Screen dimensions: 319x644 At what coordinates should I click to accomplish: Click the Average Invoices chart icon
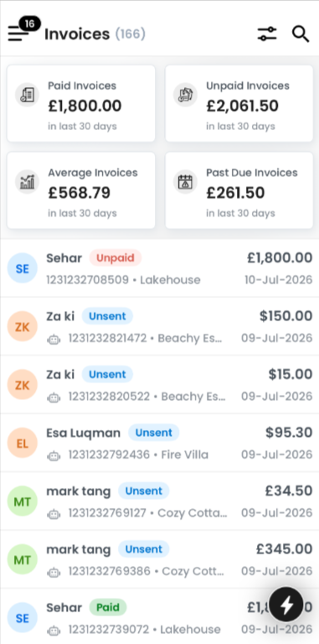(x=28, y=181)
